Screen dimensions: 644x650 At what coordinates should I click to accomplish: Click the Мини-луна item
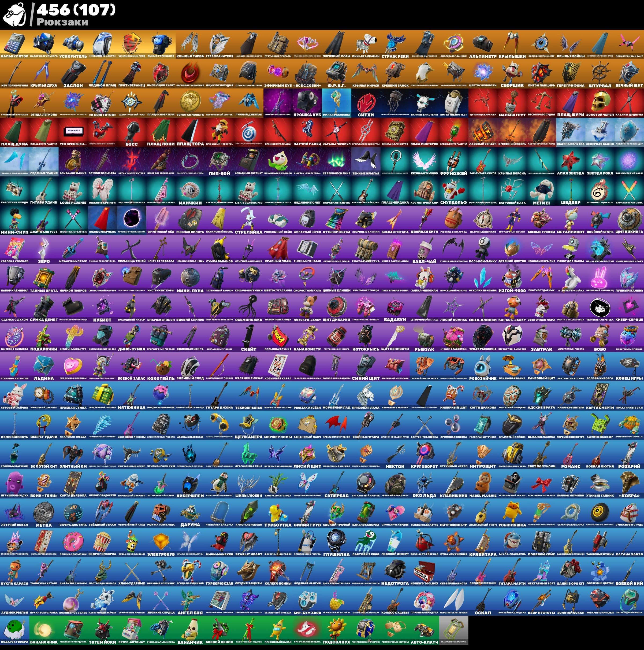click(x=190, y=279)
